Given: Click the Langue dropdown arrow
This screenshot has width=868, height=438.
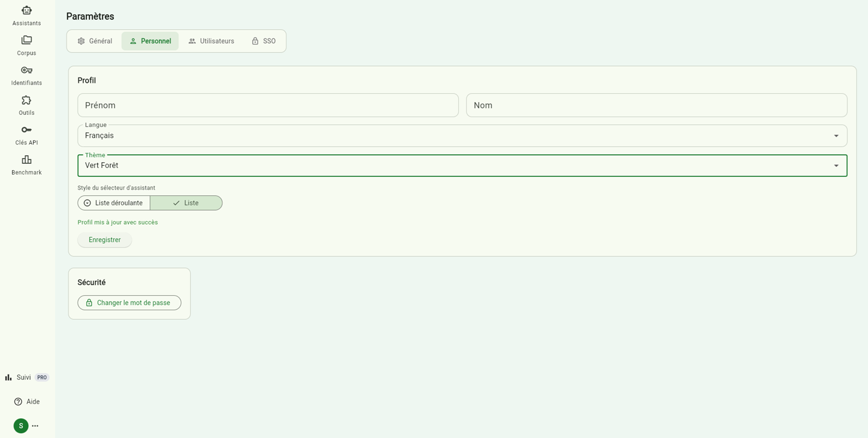Looking at the screenshot, I should point(836,136).
